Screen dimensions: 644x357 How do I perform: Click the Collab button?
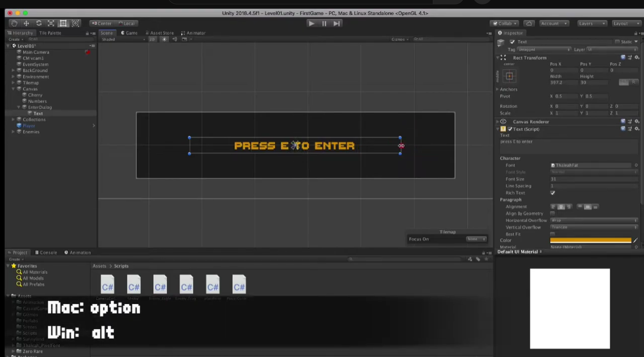tap(504, 23)
